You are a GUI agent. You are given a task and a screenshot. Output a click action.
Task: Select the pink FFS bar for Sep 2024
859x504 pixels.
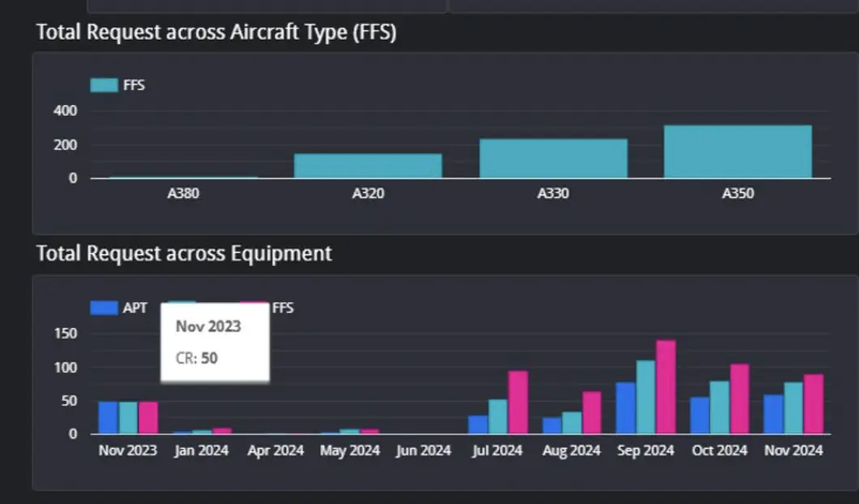pos(665,387)
